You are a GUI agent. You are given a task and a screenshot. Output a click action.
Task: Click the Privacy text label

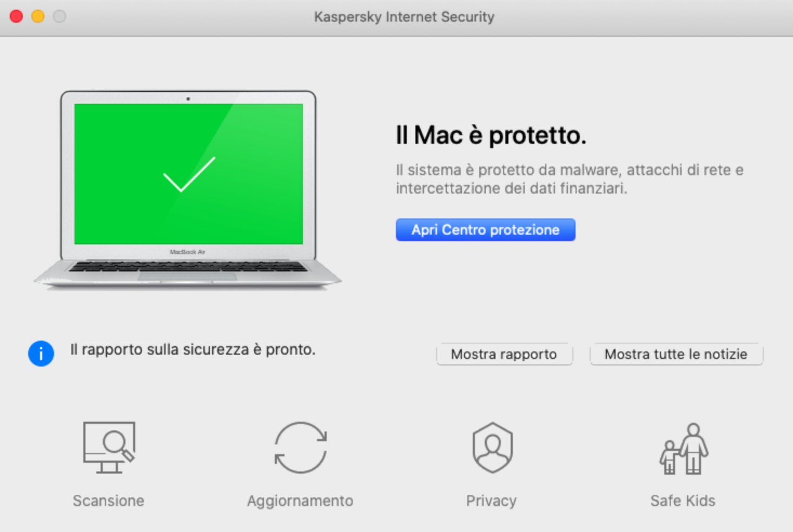[491, 500]
